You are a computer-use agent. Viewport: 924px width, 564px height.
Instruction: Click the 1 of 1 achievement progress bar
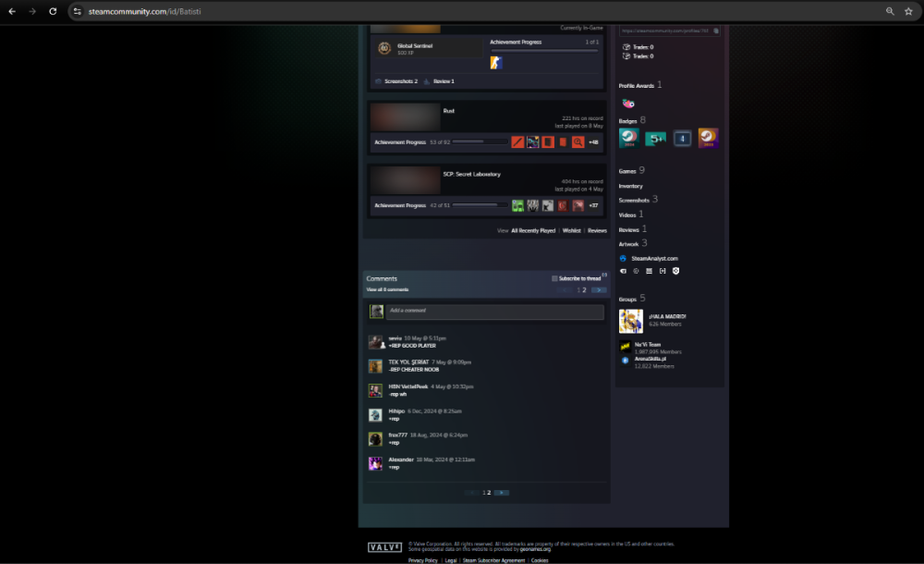(544, 51)
